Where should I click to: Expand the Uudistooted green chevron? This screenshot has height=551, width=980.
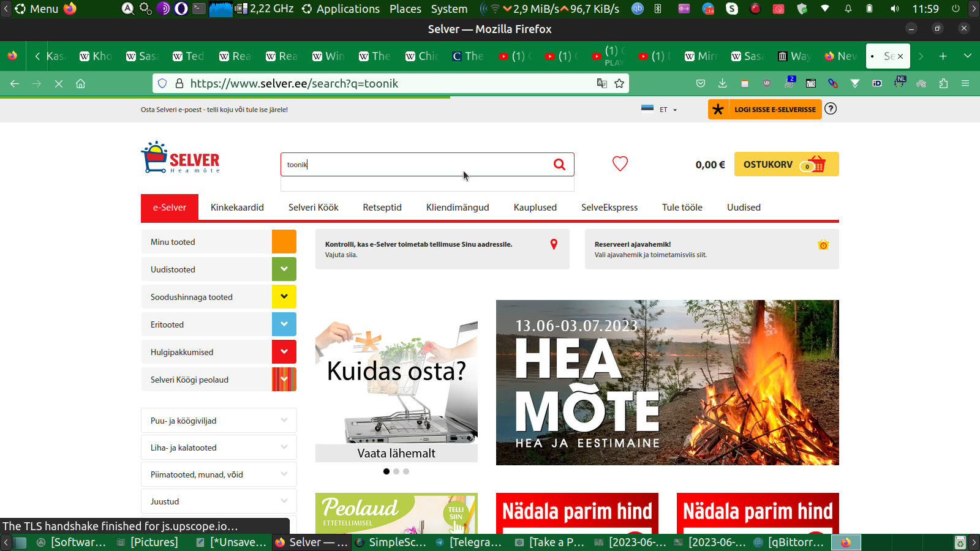(x=284, y=269)
